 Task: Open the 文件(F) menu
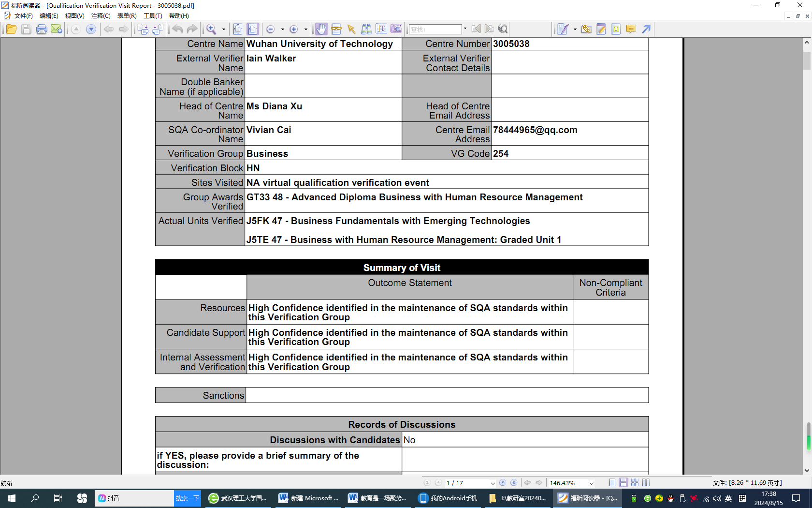[x=23, y=16]
